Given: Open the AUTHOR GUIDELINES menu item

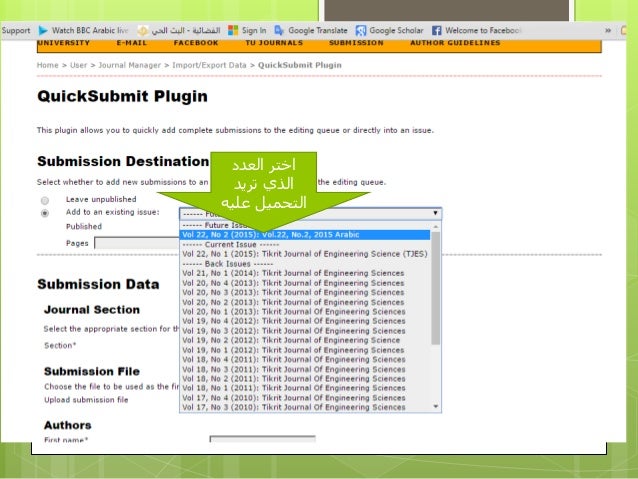Looking at the screenshot, I should tap(455, 43).
